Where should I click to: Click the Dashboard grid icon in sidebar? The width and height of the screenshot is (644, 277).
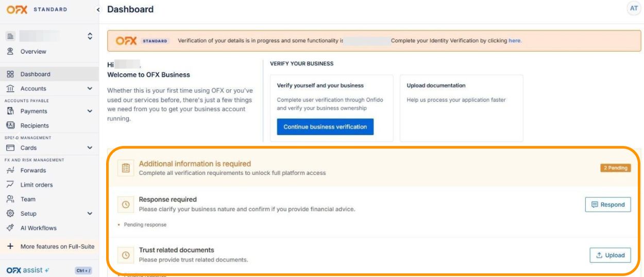coord(10,74)
